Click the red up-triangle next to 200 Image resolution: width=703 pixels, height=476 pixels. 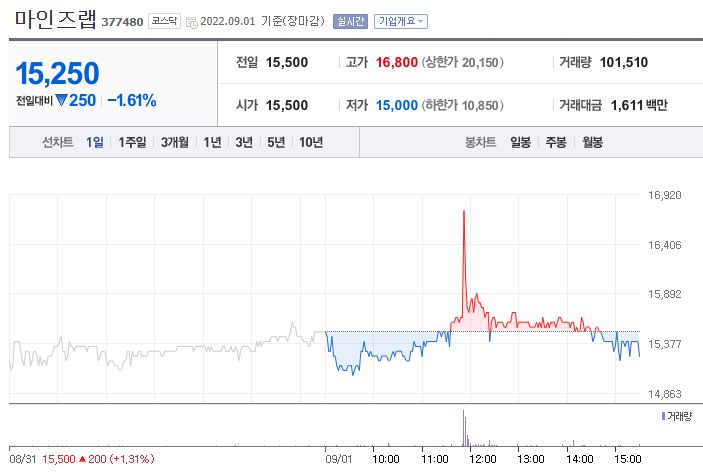click(82, 459)
